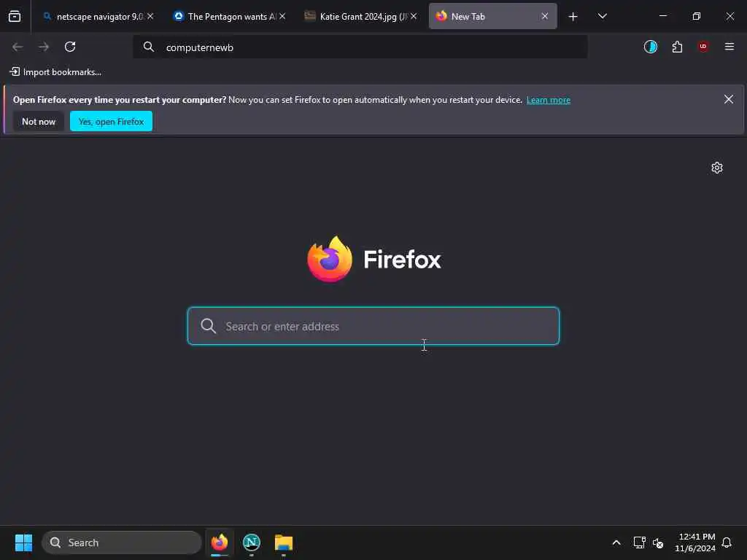The width and height of the screenshot is (747, 560).
Task: Reload the current page
Action: pyautogui.click(x=70, y=47)
